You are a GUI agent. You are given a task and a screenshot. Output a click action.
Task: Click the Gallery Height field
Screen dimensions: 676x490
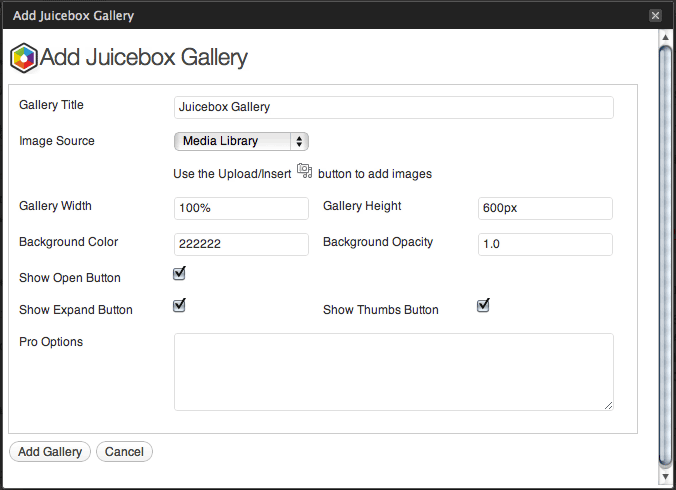545,208
